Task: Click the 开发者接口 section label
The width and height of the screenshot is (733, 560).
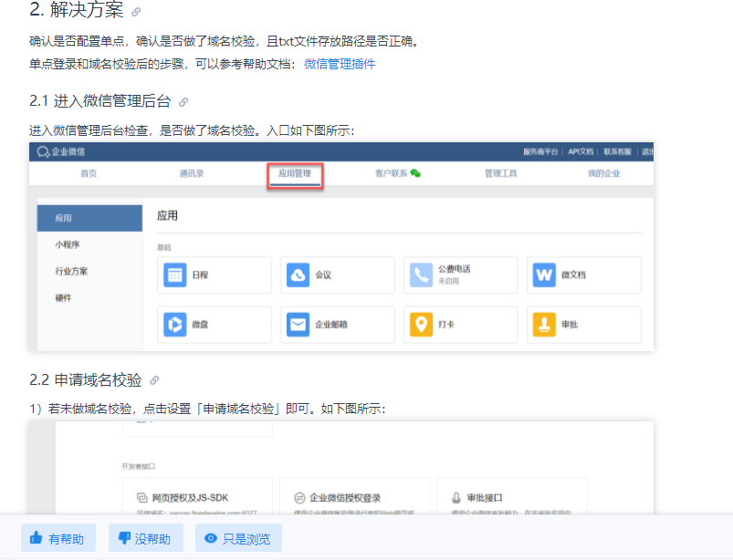Action: point(139,467)
